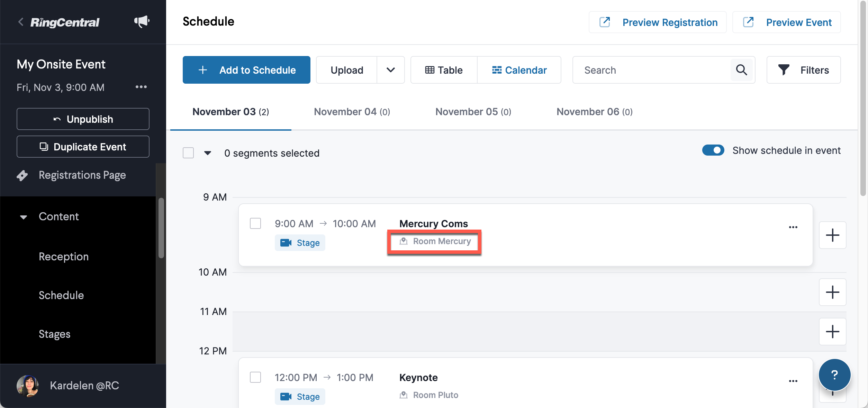Switch to Calendar view
Viewport: 868px width, 408px height.
point(519,70)
